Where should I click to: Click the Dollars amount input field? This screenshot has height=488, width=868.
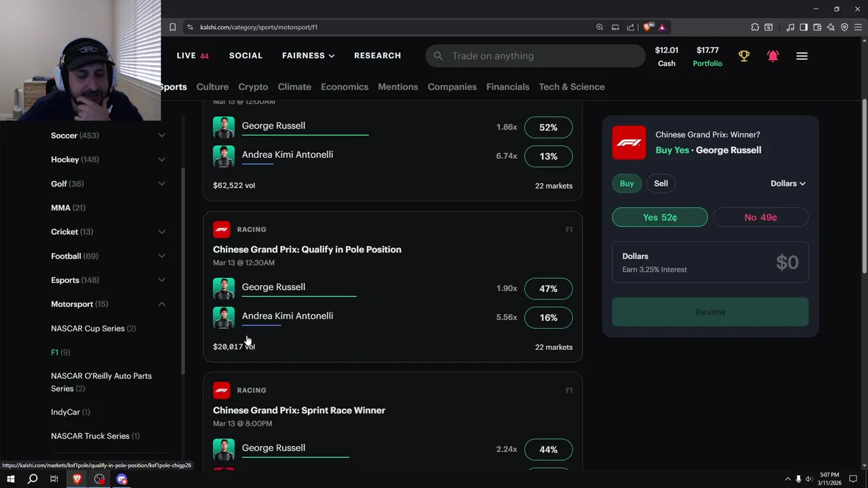click(710, 262)
